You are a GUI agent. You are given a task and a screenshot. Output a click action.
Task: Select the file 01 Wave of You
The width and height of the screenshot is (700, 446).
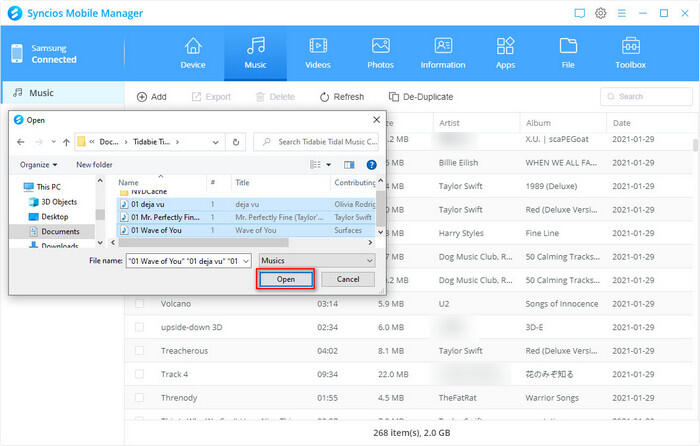(246, 230)
